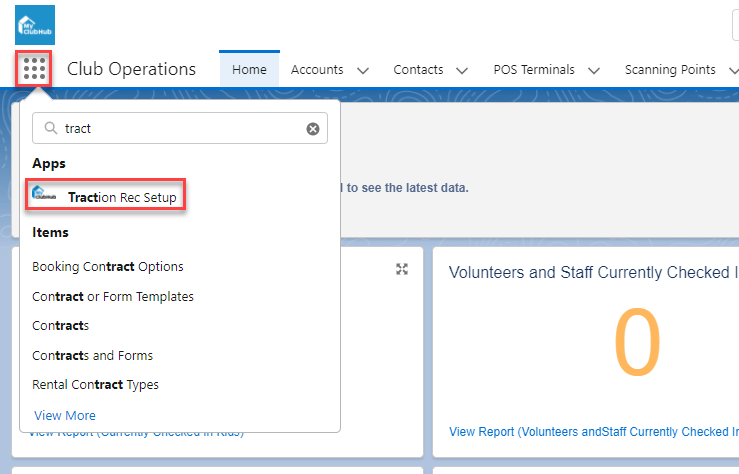739x474 pixels.
Task: Open Rental Contract Types
Action: coord(95,385)
